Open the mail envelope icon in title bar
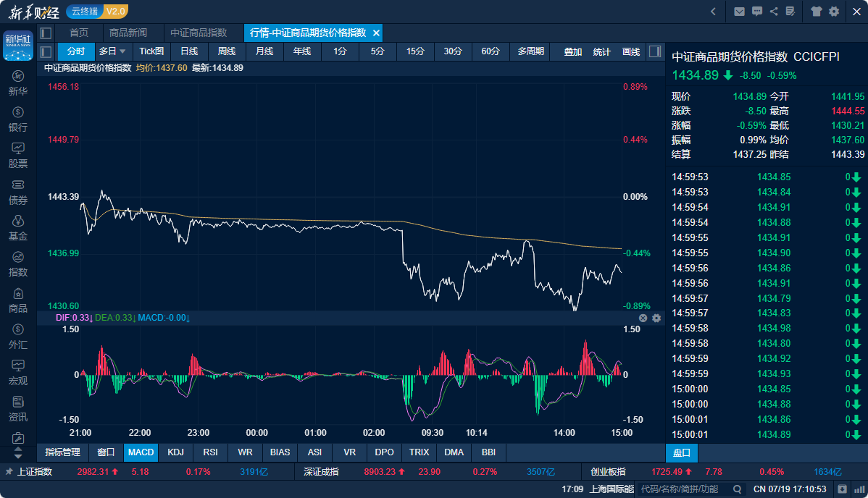868x498 pixels. [x=739, y=11]
